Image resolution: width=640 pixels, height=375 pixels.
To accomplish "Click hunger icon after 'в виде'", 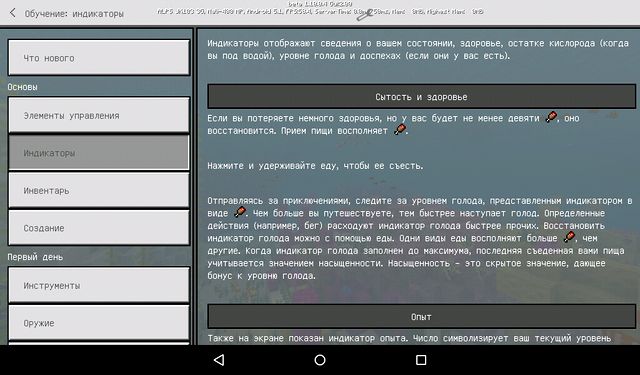I will tap(240, 212).
